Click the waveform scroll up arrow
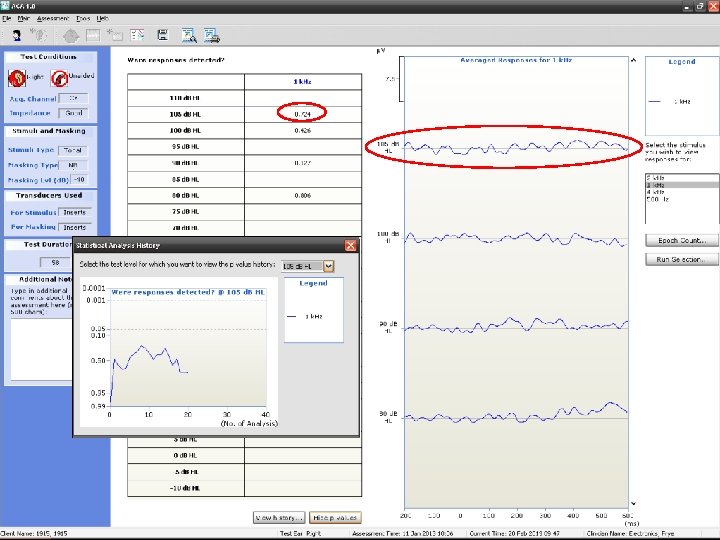720x540 pixels. (x=634, y=60)
